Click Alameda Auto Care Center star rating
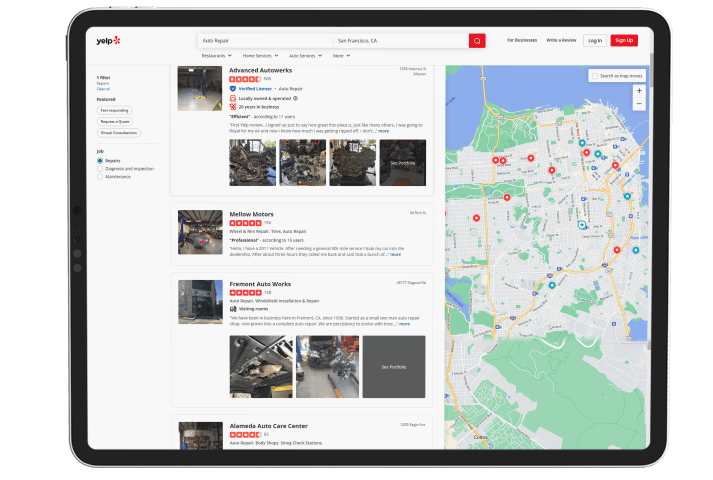Screen dimensions: 713x480 click(246, 435)
